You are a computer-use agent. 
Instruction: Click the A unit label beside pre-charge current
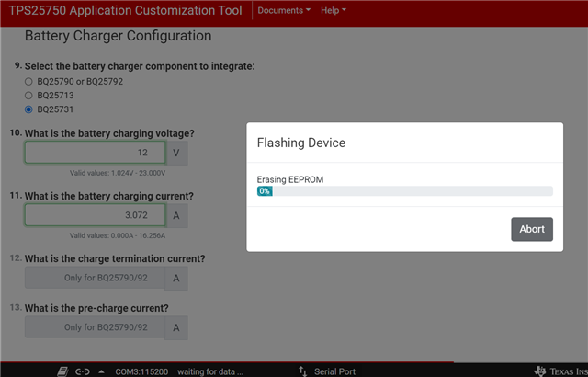coord(176,328)
